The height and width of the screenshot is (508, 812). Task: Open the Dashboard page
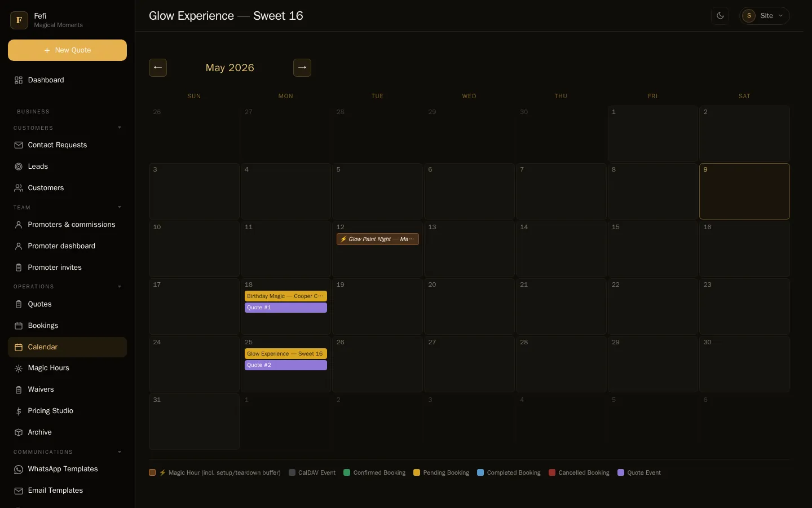pos(67,80)
